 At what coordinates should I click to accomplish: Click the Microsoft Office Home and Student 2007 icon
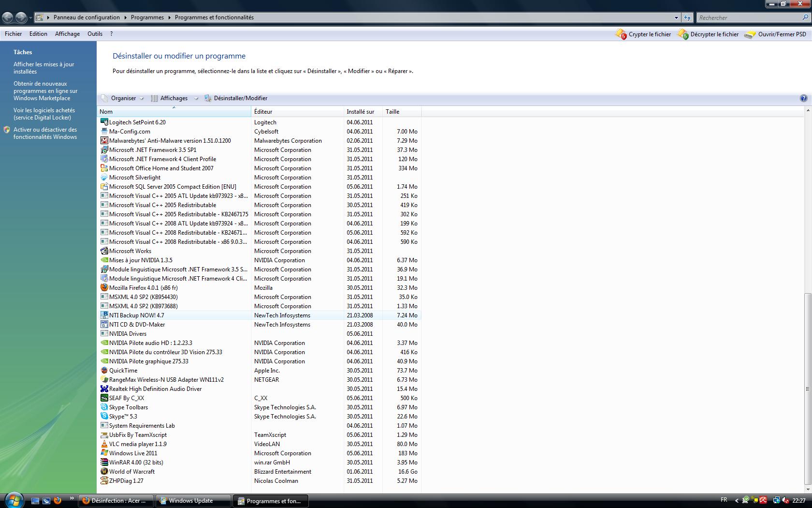coord(104,168)
